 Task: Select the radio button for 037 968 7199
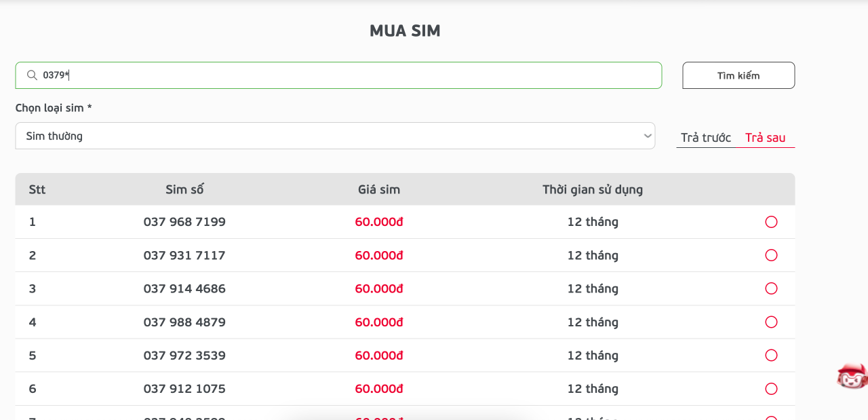[x=771, y=221]
